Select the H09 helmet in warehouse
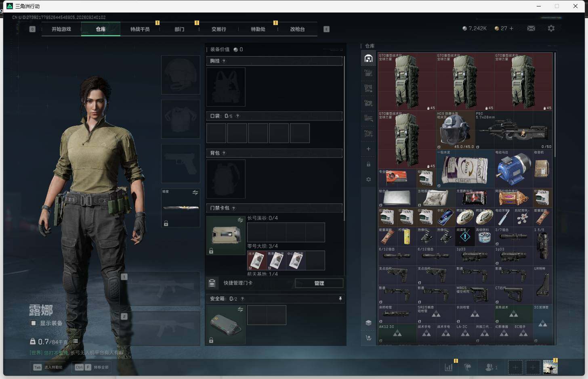This screenshot has height=379, width=588. pyautogui.click(x=456, y=130)
